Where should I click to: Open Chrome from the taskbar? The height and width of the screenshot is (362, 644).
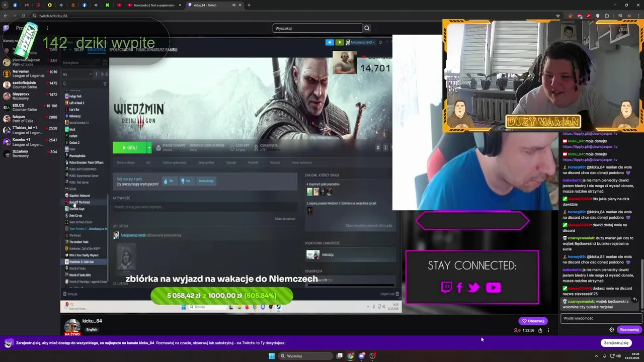(x=351, y=356)
